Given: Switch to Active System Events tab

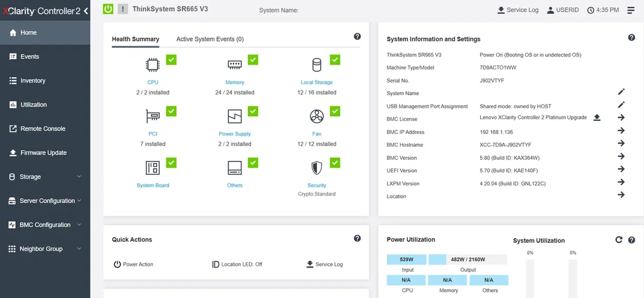Looking at the screenshot, I should (210, 39).
